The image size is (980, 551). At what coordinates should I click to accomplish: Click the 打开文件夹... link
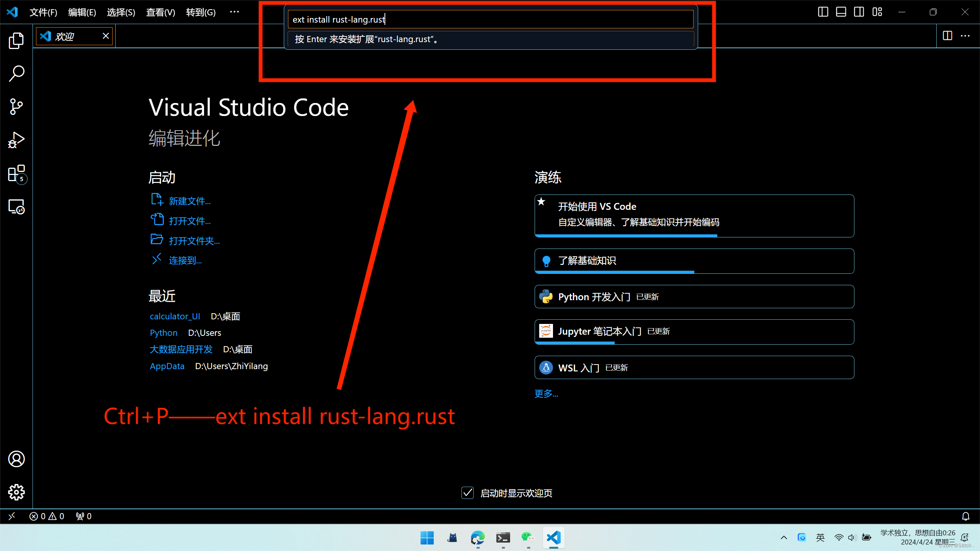coord(194,241)
